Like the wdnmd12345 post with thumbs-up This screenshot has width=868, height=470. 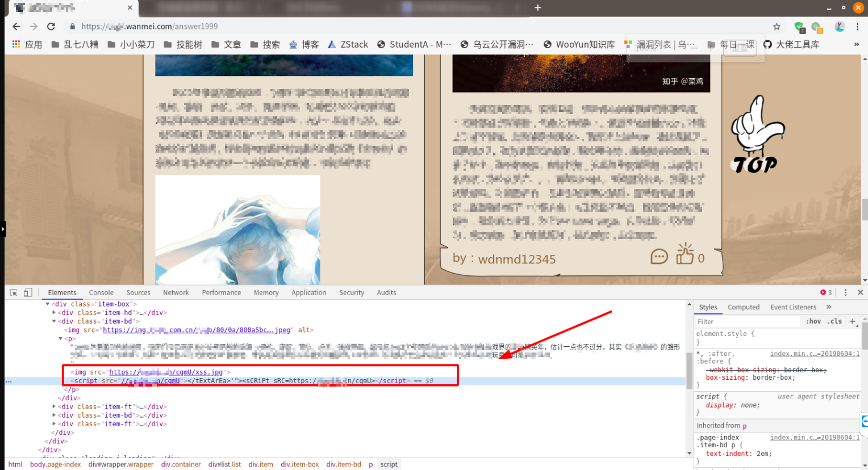(685, 254)
